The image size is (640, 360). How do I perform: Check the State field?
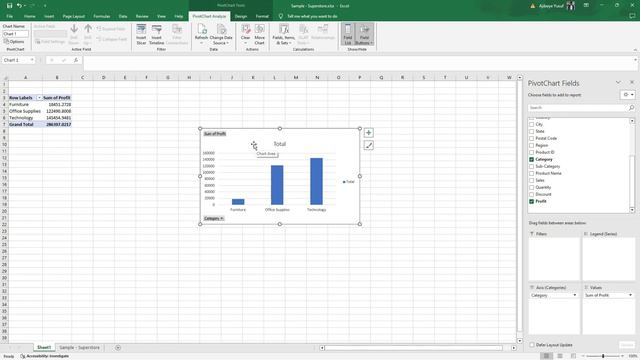click(x=531, y=131)
